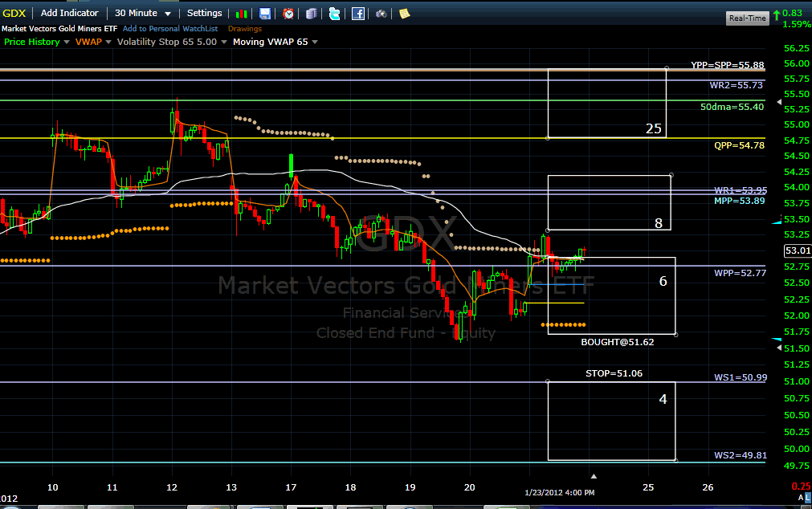Switch to arithmetic scale with the A toggle
812x509 pixels.
[x=801, y=497]
